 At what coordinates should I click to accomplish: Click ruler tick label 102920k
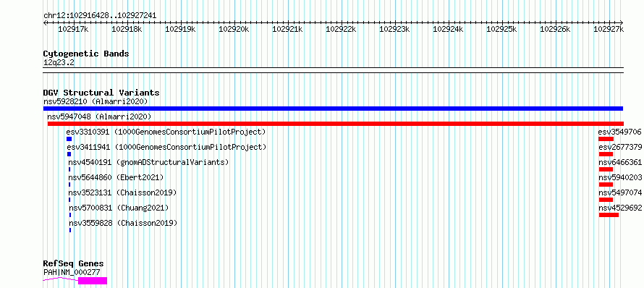tap(234, 29)
